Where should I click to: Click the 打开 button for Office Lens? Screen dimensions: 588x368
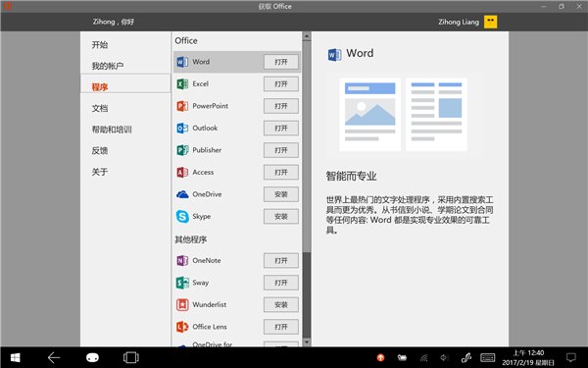[281, 327]
